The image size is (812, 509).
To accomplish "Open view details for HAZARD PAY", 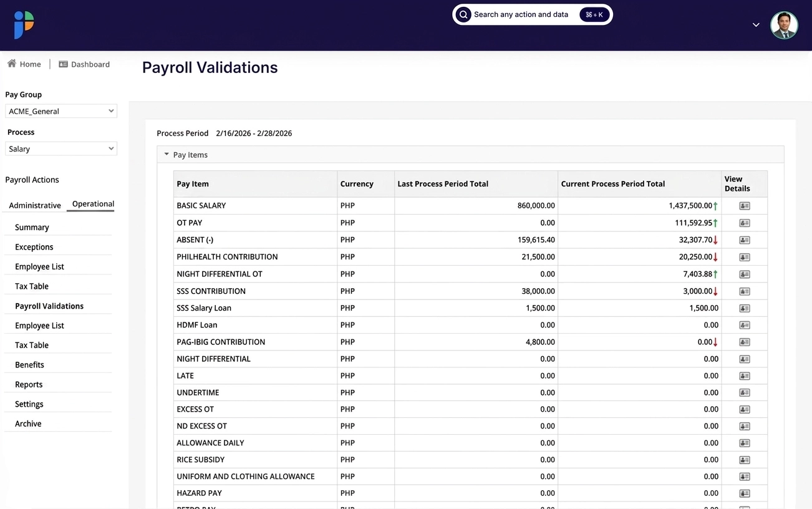I will coord(744,493).
